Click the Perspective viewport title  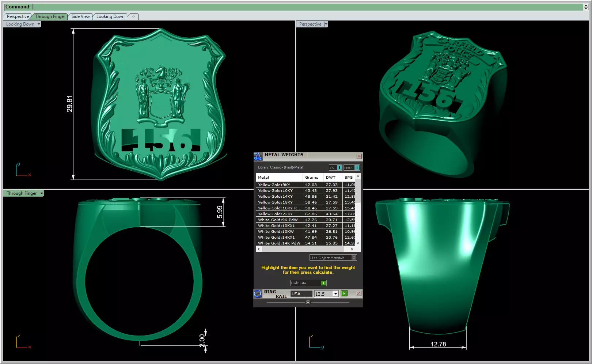point(310,24)
